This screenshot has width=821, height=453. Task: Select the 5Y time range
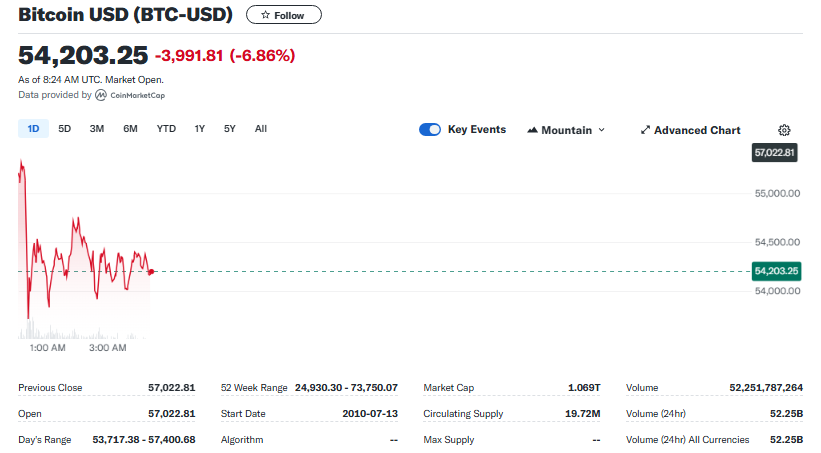230,129
